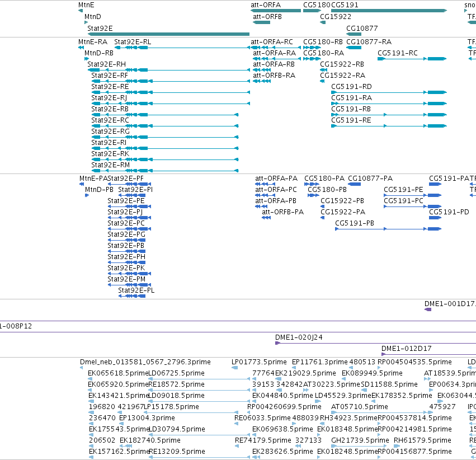This screenshot has width=476, height=460.
Task: Select transcript Stat92E-RI
Action: click(165, 148)
